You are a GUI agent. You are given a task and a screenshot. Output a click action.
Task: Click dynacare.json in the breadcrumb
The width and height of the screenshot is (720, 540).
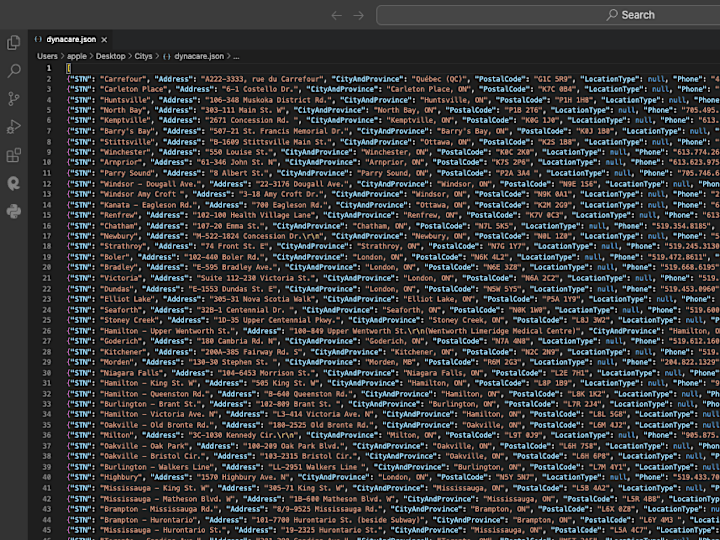199,56
